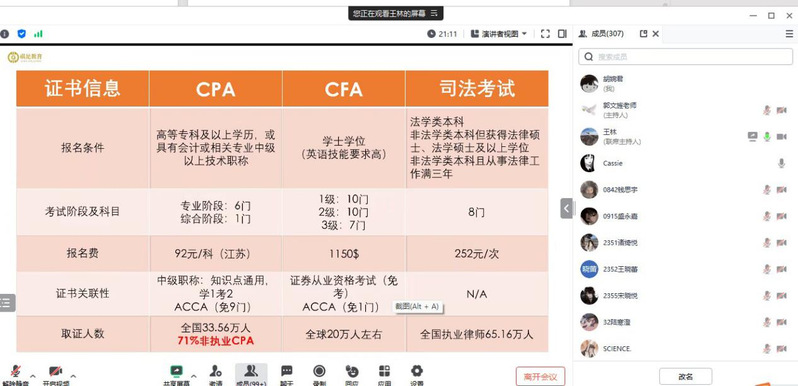Expand audio options arrow beside 解除静音
This screenshot has width=798, height=386.
(33, 376)
